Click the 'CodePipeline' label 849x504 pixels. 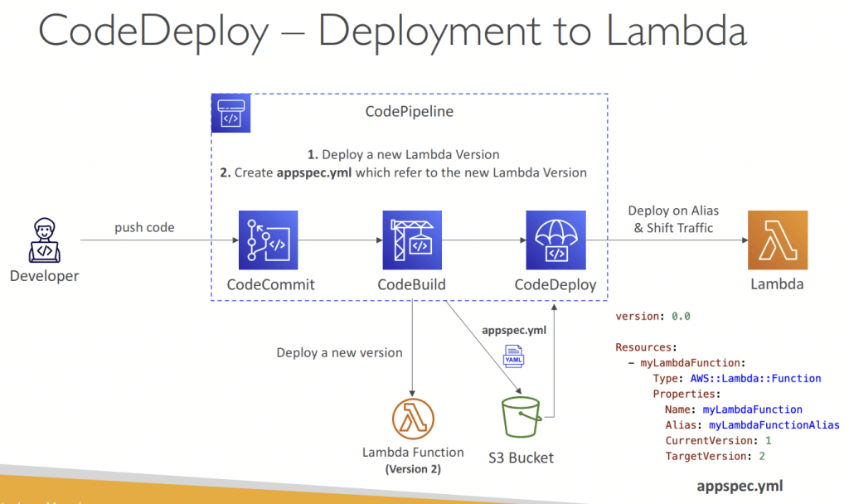(x=410, y=112)
